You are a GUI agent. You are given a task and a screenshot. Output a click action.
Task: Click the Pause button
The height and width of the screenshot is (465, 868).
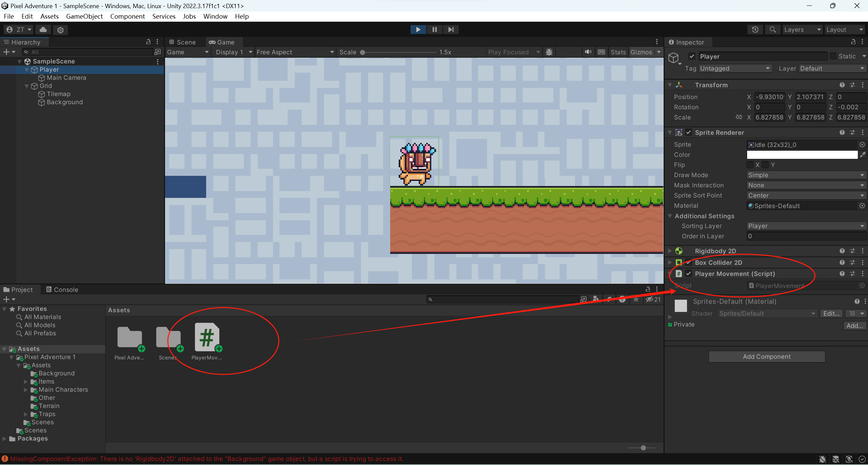coord(434,30)
